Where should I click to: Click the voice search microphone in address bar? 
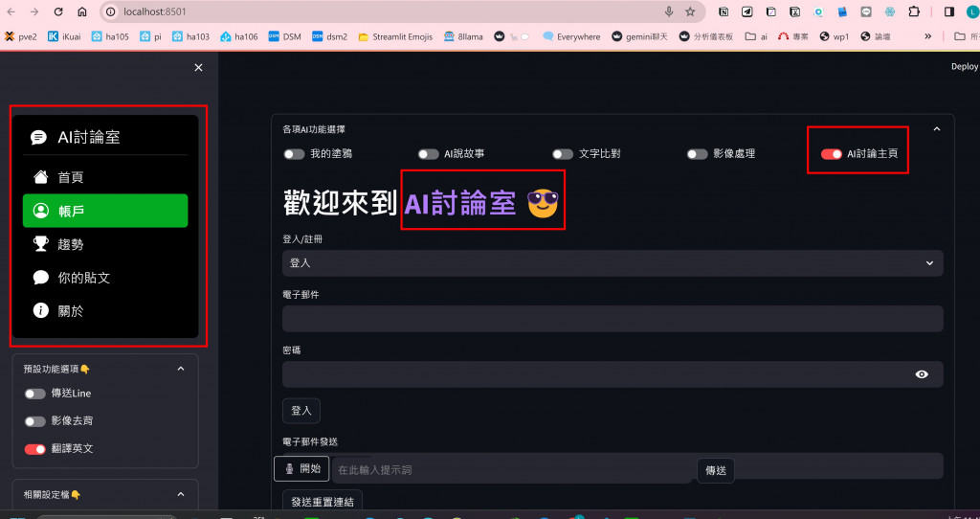[x=669, y=11]
